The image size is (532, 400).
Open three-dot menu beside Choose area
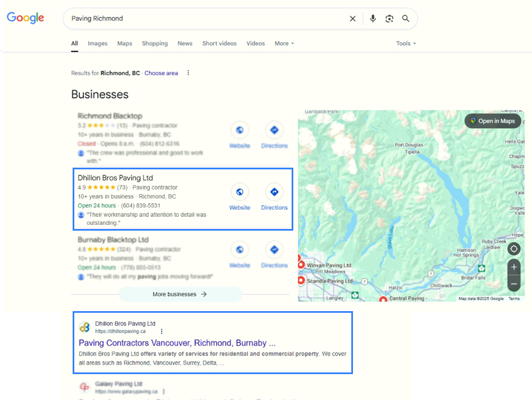click(x=188, y=73)
